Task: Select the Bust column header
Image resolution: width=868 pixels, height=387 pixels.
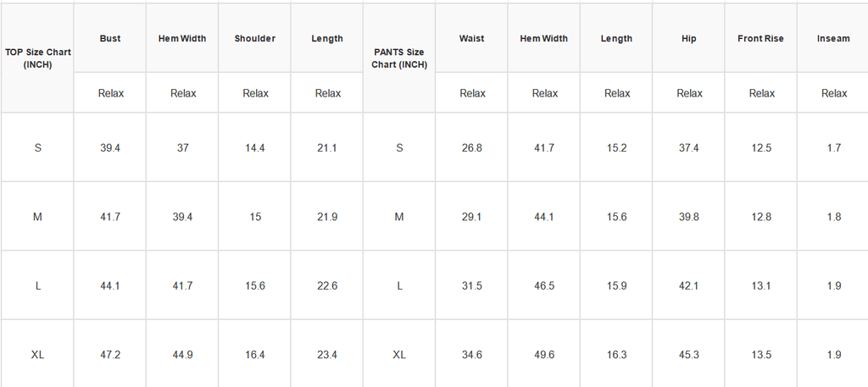Action: [110, 38]
